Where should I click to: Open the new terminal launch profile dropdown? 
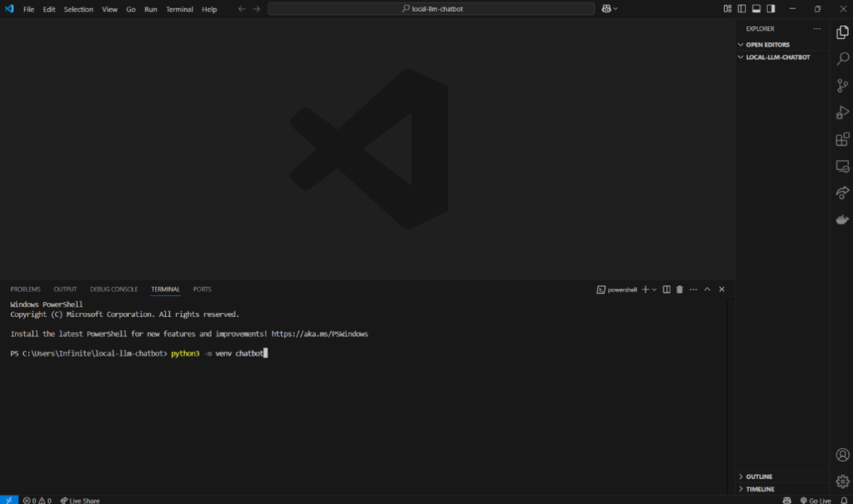[x=654, y=290]
